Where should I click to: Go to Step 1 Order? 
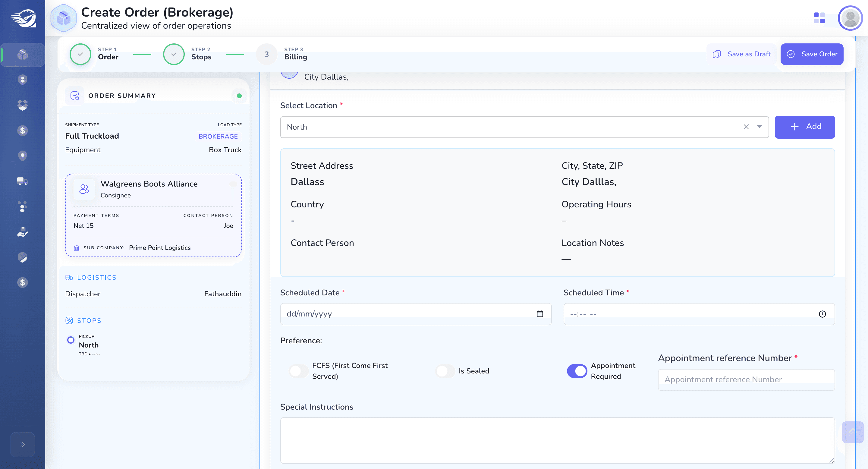(x=94, y=54)
